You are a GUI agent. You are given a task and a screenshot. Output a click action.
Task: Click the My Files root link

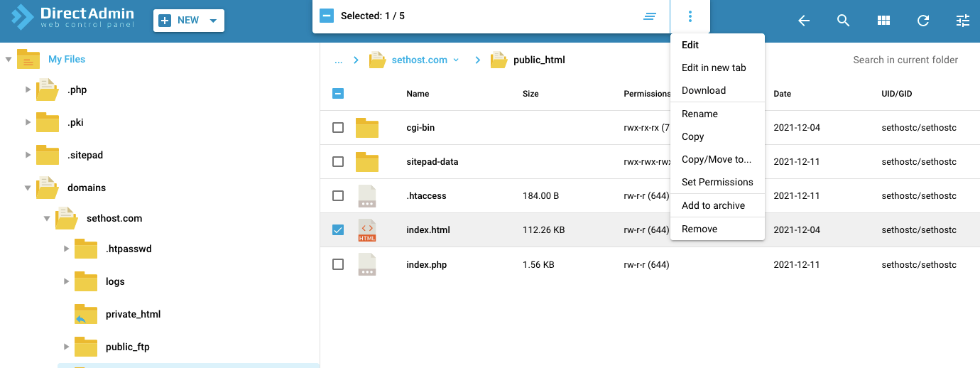67,60
